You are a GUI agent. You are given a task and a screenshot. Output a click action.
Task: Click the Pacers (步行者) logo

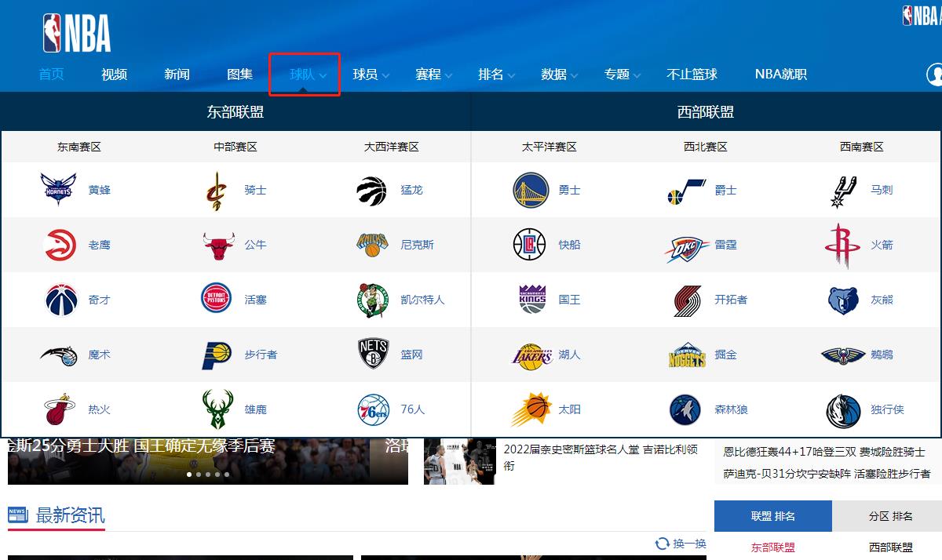click(216, 355)
